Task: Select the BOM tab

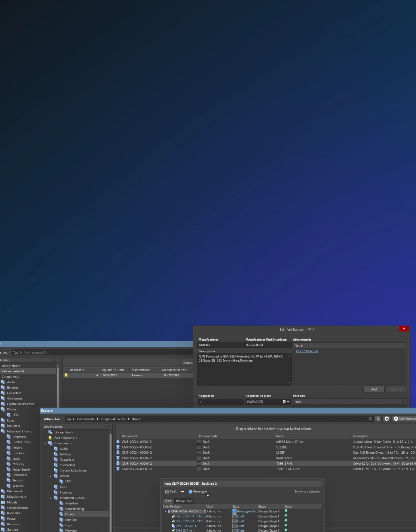Action: [x=168, y=501]
